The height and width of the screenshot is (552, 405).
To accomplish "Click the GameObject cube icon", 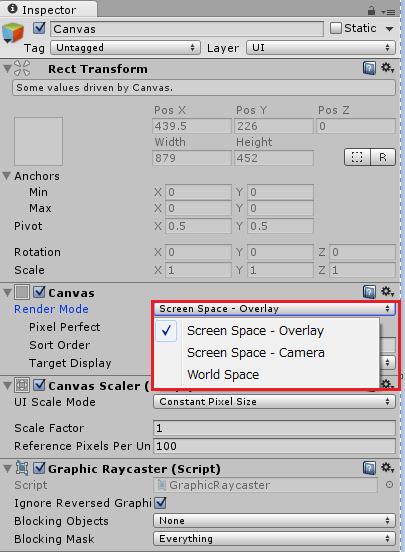I will click(13, 32).
